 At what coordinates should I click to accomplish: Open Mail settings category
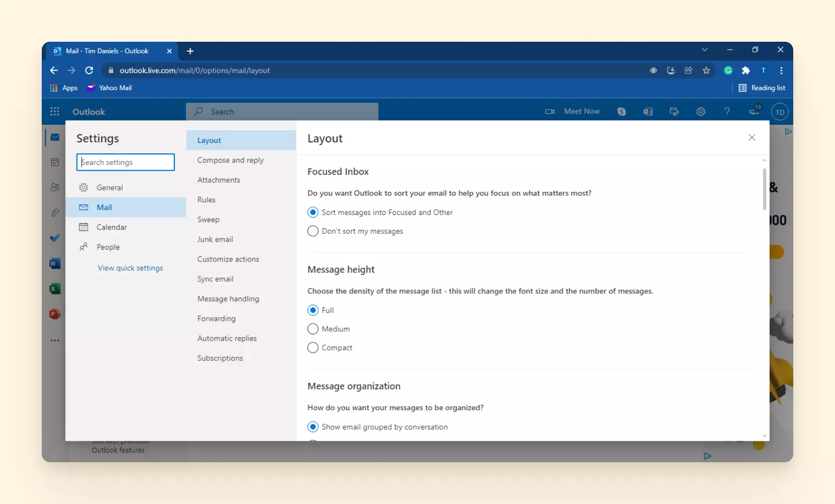(126, 207)
